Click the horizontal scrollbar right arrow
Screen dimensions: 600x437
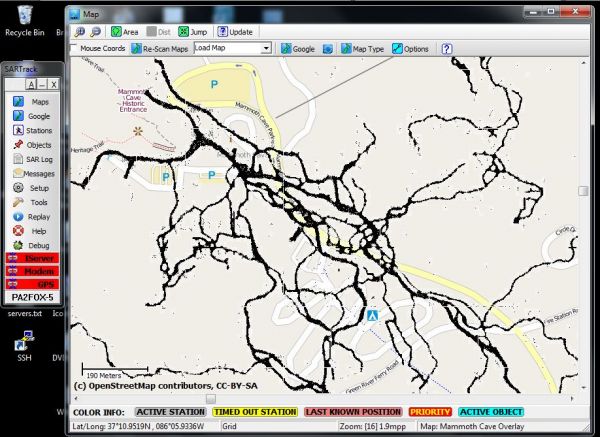click(572, 399)
